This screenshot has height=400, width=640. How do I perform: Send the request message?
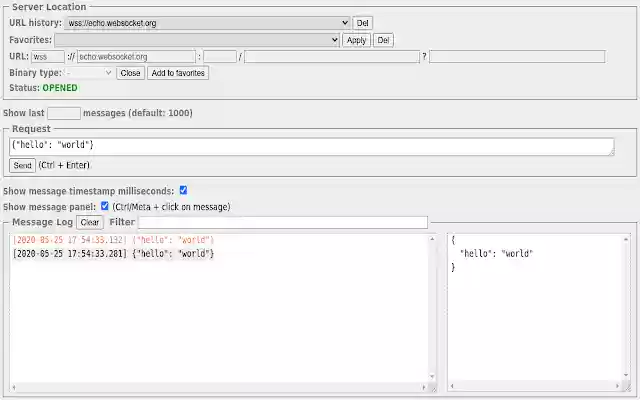click(22, 165)
